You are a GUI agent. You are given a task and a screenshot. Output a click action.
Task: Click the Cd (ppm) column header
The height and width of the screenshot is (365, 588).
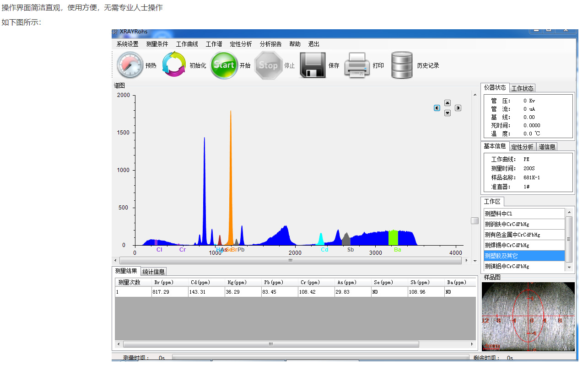(206, 282)
